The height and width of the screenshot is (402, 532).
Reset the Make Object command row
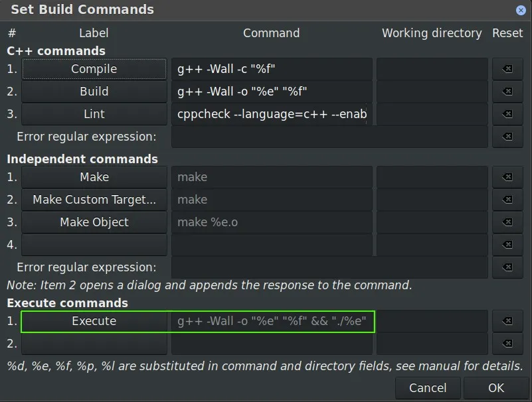[507, 222]
